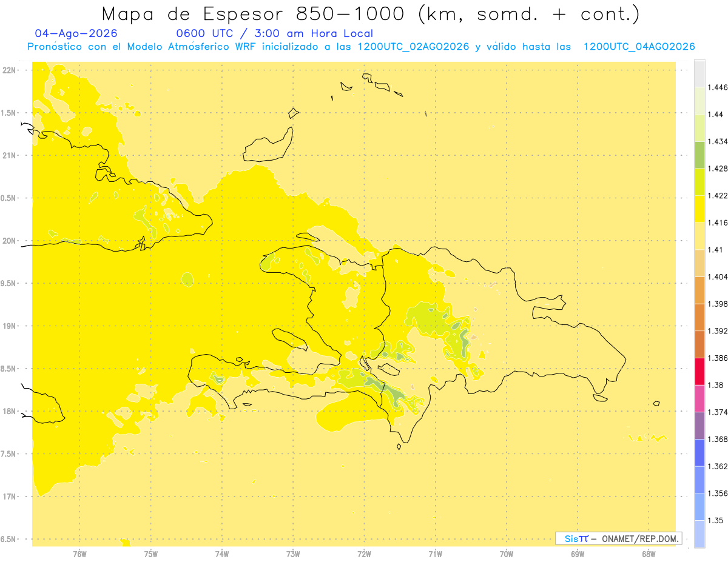Pick the purple 1.368–1.374 colorbar segment
This screenshot has height=562, width=728.
699,426
